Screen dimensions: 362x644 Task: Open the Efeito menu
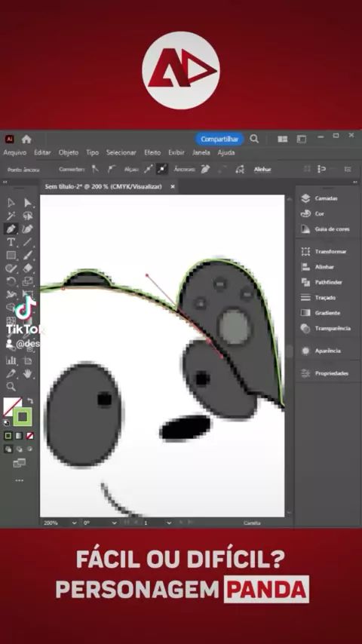[x=152, y=152]
